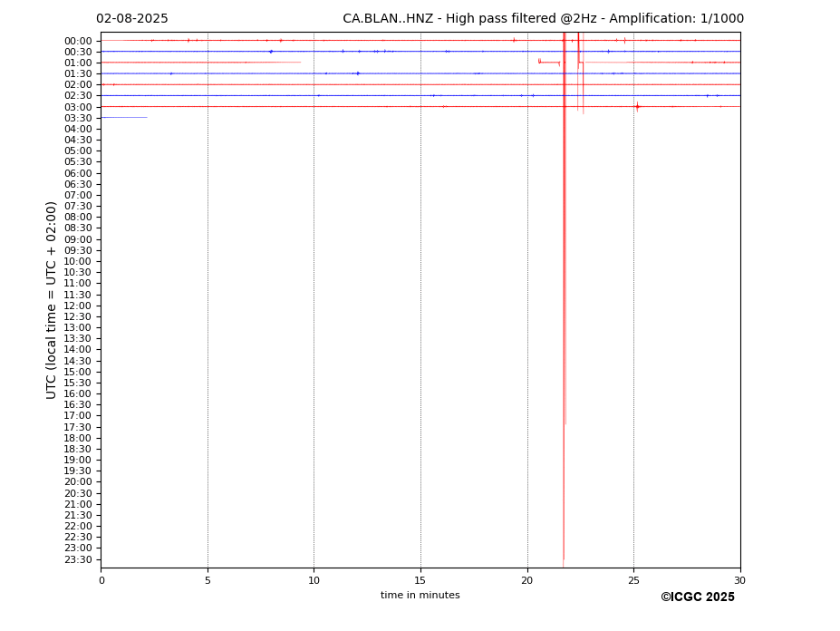Click the 21:00 hour label
Screen dimensions: 840x631
coord(78,504)
